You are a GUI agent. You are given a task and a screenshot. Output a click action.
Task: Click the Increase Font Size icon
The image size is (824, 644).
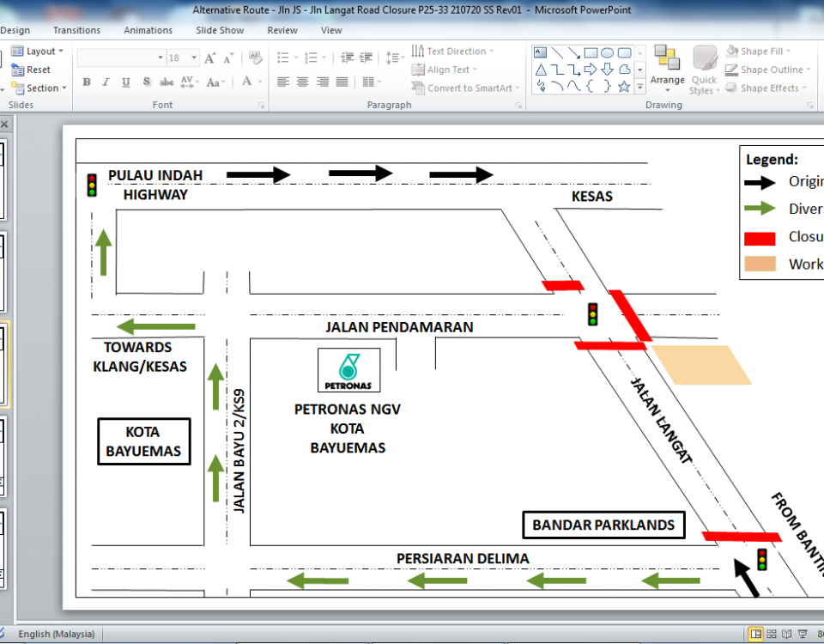(211, 58)
